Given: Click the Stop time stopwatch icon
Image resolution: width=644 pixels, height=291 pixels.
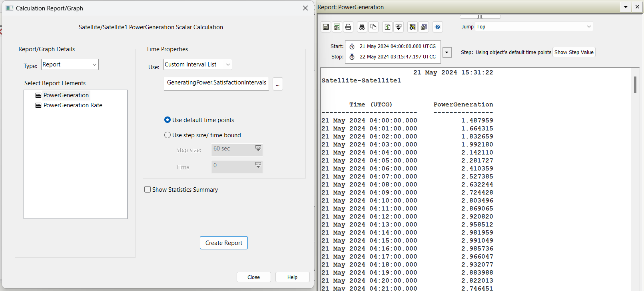Looking at the screenshot, I should point(352,57).
